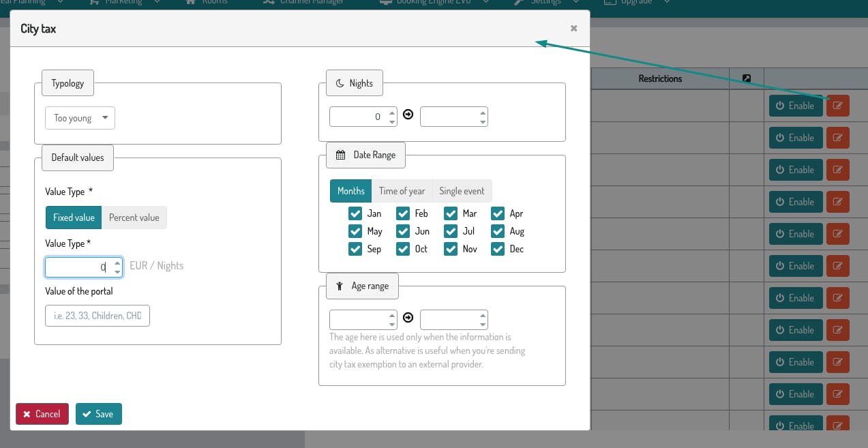Click the calendar icon beside Date Range

pyautogui.click(x=341, y=155)
